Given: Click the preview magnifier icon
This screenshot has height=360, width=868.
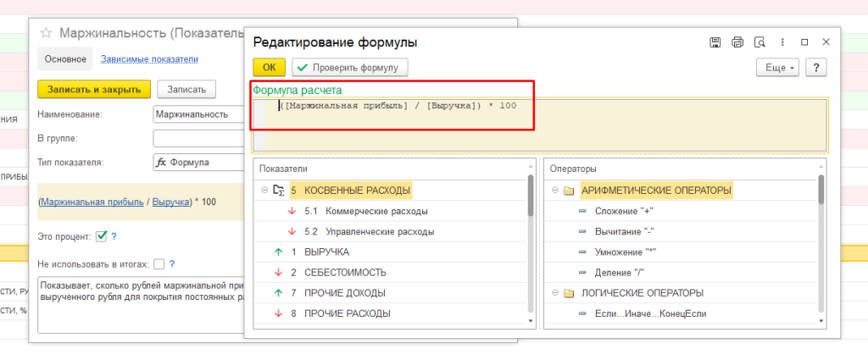Looking at the screenshot, I should coord(760,42).
